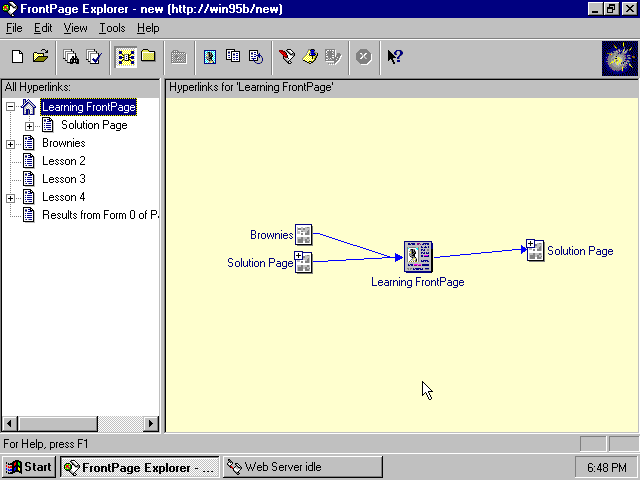The width and height of the screenshot is (640, 480).
Task: Click right arrow of tree horizontal scrollbar
Action: click(151, 423)
